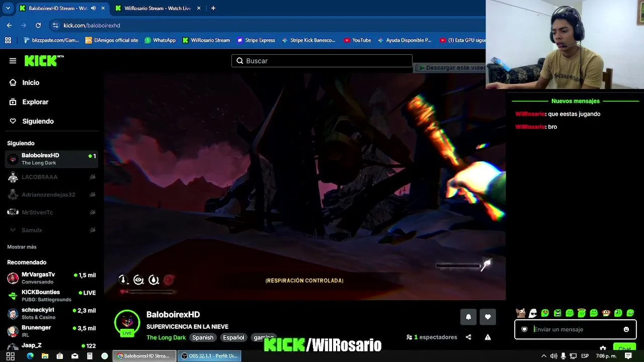Open MrVargasTv recommended channel
644x362 pixels.
51,278
